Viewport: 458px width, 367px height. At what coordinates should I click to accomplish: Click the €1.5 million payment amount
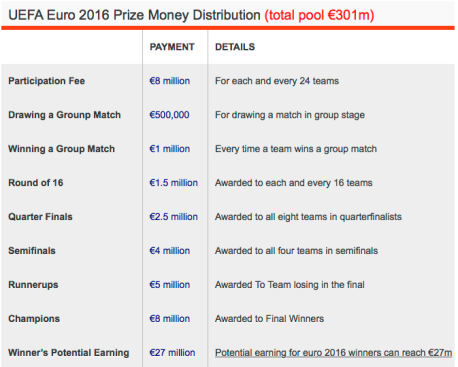174,183
